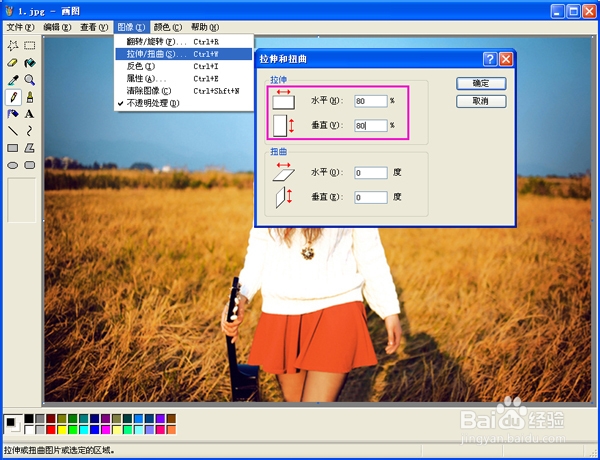Choose 清除图像 menu item
This screenshot has width=600, height=460.
(184, 91)
